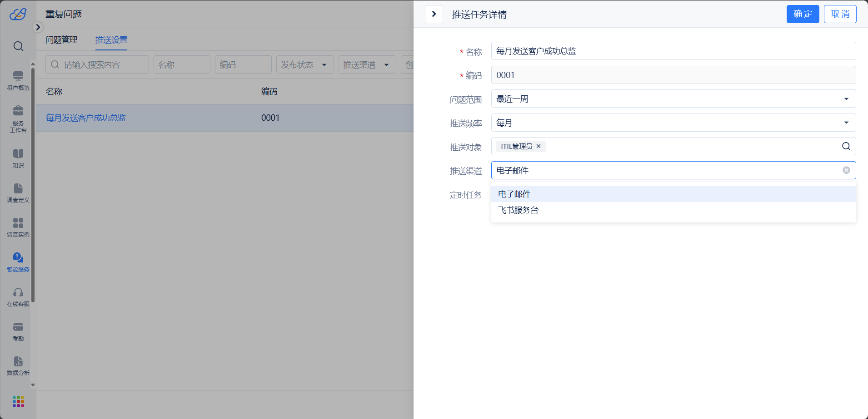Switch to the 问题管理 tab
Image resolution: width=868 pixels, height=419 pixels.
61,40
